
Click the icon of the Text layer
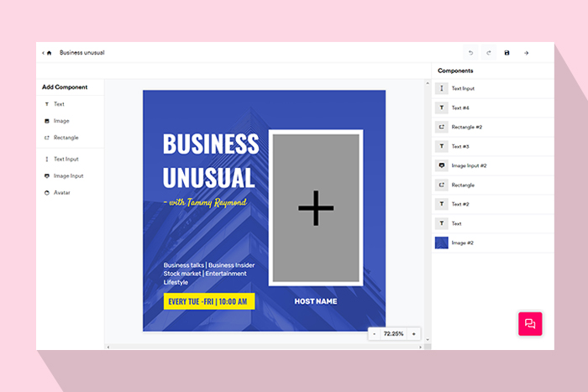[x=441, y=224]
